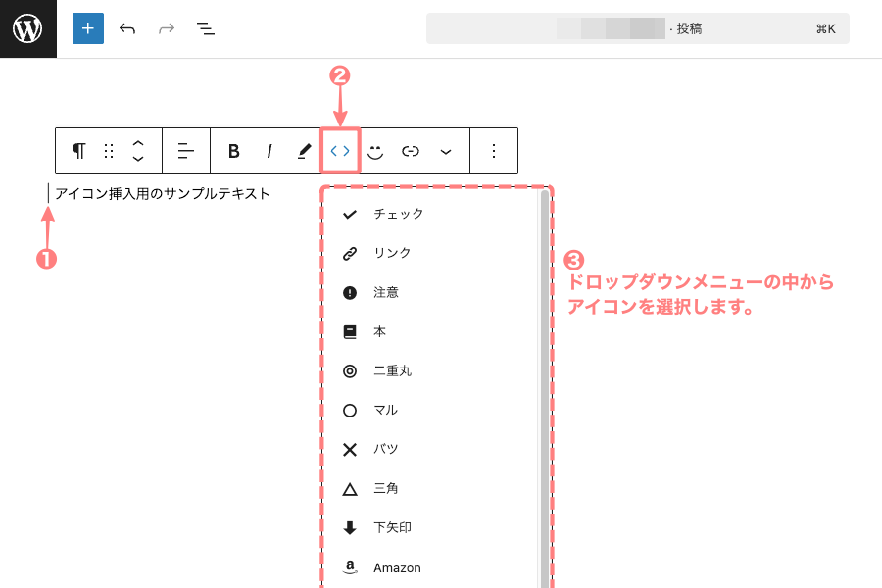This screenshot has width=882, height=588.
Task: Move the block down
Action: [x=138, y=159]
